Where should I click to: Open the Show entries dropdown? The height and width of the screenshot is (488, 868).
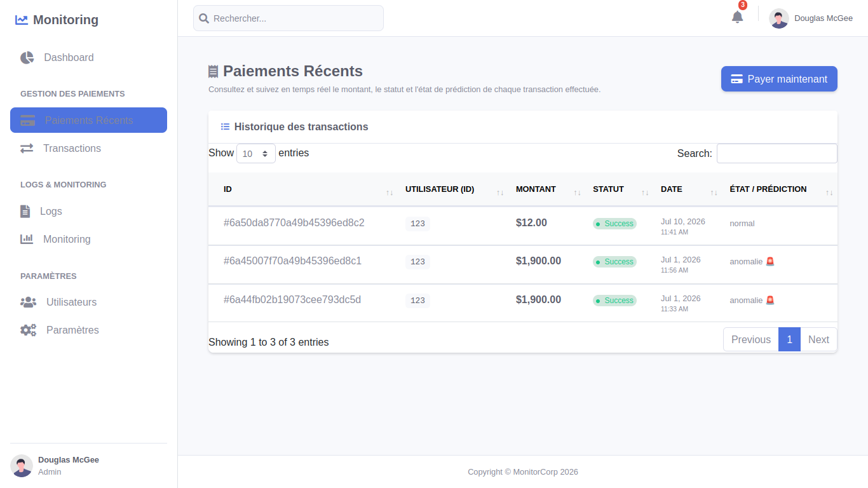pyautogui.click(x=256, y=153)
